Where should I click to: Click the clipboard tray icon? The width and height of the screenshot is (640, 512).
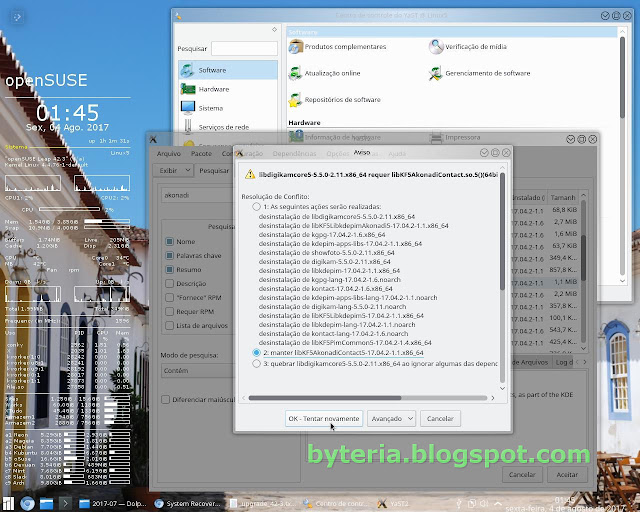pos(472,503)
